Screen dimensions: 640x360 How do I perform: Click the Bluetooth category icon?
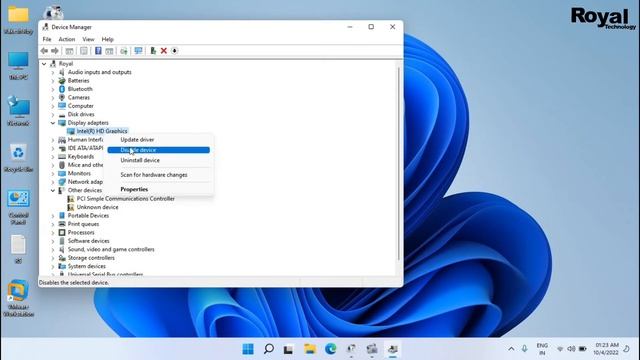pos(62,89)
